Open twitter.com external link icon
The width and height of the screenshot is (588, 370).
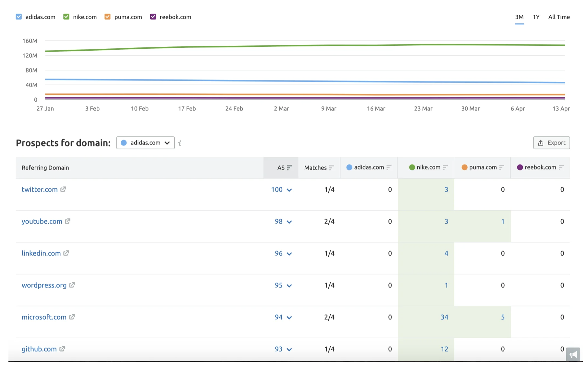coord(63,189)
